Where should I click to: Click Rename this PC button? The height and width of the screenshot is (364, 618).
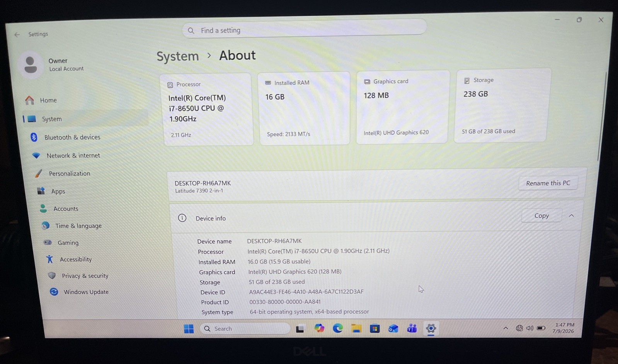(548, 183)
